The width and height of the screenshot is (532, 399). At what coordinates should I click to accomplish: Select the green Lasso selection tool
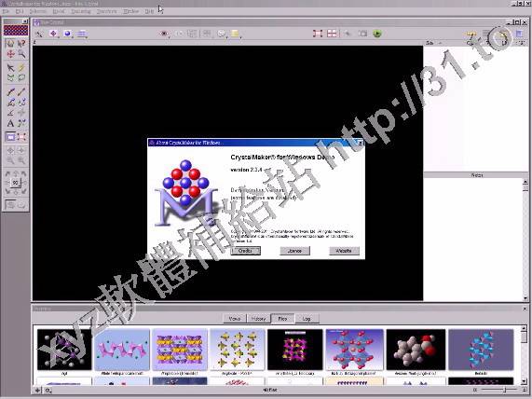(21, 77)
